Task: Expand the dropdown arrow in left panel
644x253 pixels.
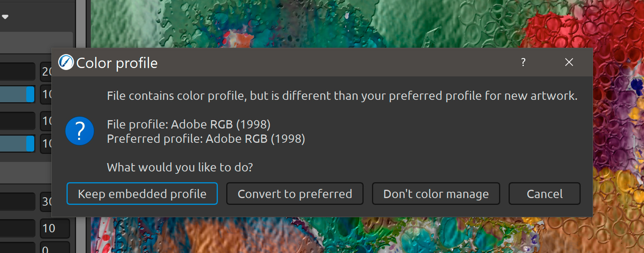Action: pyautogui.click(x=5, y=17)
